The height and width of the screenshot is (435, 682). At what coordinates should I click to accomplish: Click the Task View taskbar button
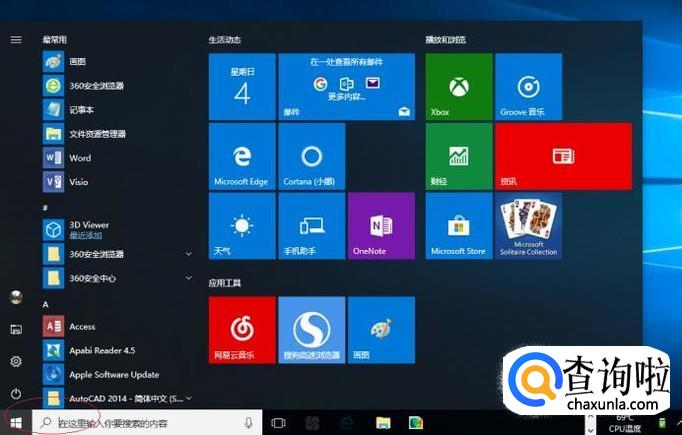click(279, 423)
